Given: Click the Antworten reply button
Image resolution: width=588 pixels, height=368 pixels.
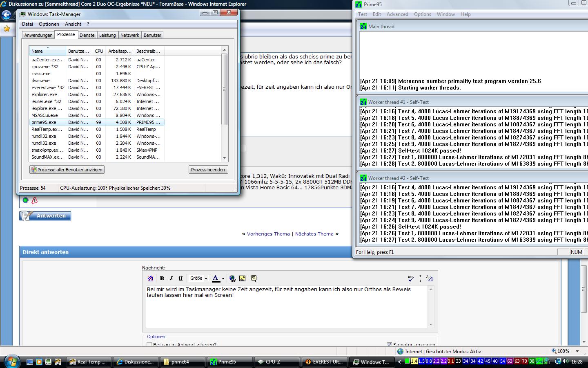Looking at the screenshot, I should [45, 216].
